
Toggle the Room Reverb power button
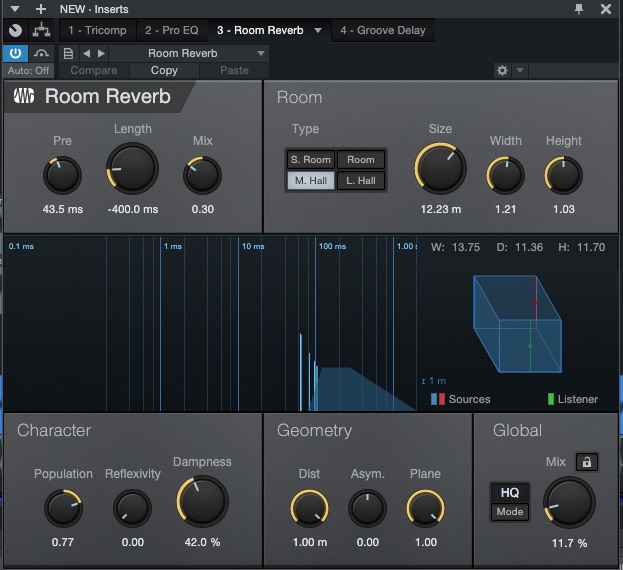15,53
